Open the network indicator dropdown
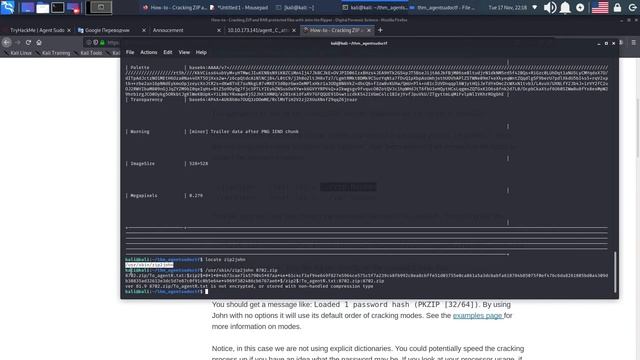This screenshot has height=360, width=640. (x=535, y=7)
